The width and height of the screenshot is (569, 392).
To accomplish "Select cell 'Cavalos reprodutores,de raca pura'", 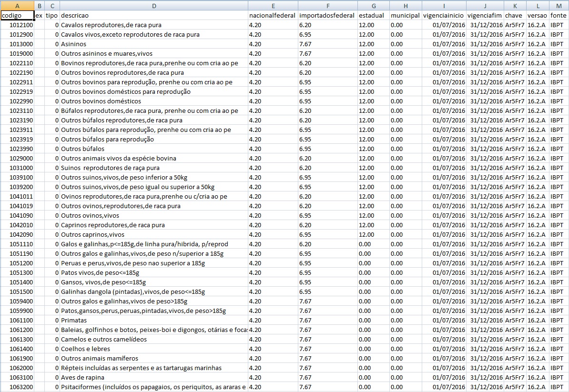I will 153,25.
